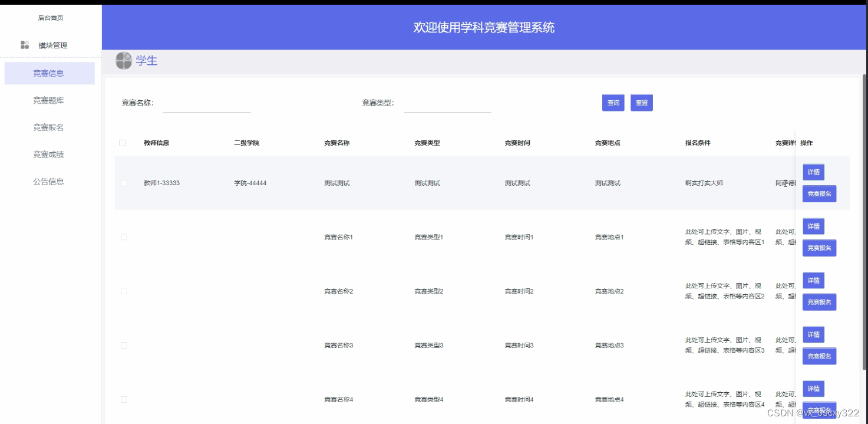Click the cell 学院-44444
Screen dimensions: 868x424
click(250, 183)
